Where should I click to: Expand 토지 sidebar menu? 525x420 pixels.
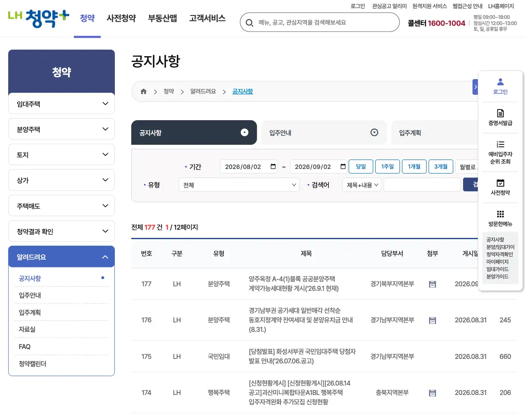point(62,155)
